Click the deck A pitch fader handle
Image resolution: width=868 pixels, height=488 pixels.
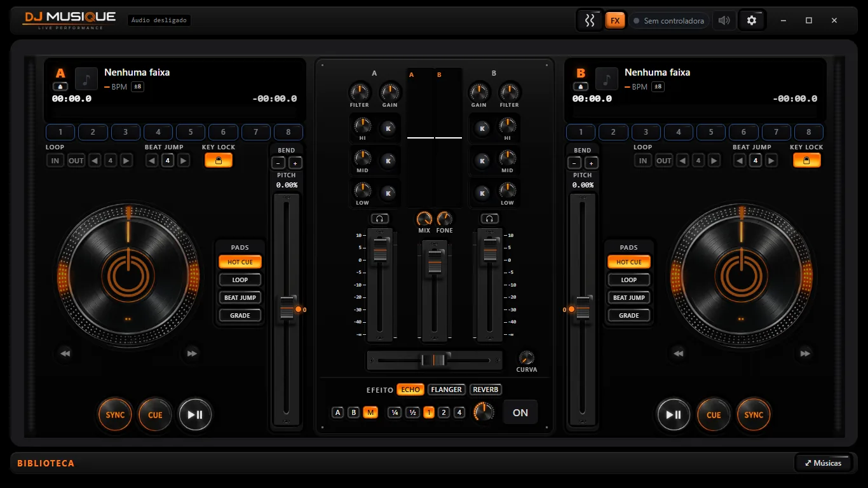coord(288,308)
